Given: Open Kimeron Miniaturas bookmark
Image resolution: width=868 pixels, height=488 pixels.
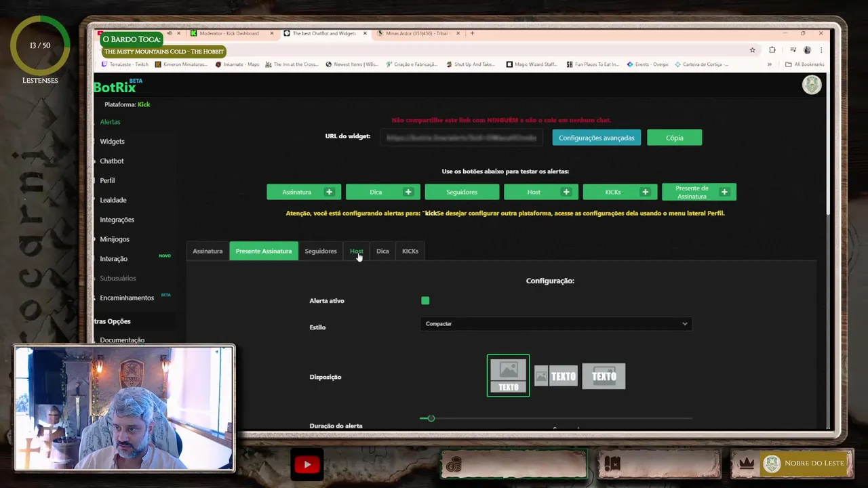Looking at the screenshot, I should click(x=181, y=64).
